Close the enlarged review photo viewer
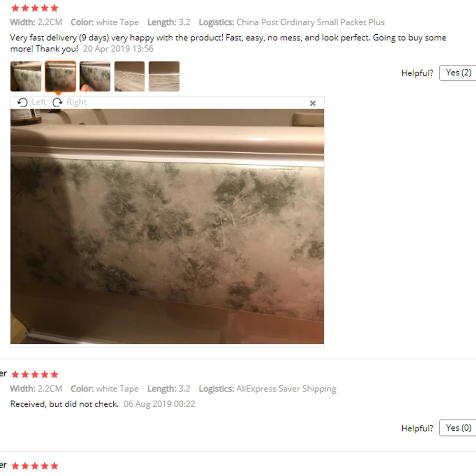This screenshot has height=476, width=476. pyautogui.click(x=313, y=103)
